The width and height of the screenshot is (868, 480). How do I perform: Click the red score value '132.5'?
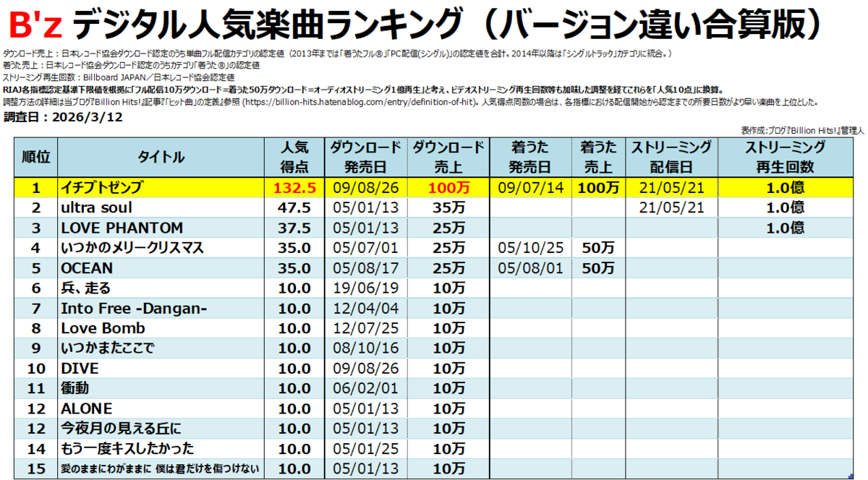pos(294,188)
